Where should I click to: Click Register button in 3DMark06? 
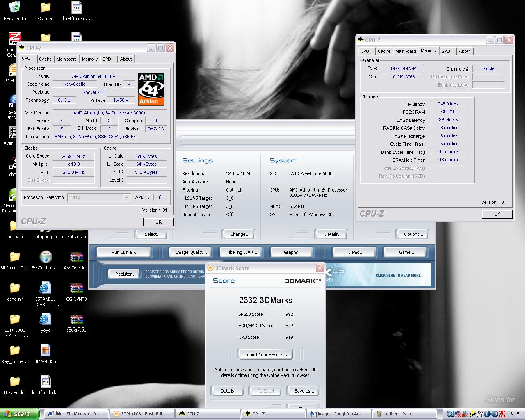click(x=125, y=274)
